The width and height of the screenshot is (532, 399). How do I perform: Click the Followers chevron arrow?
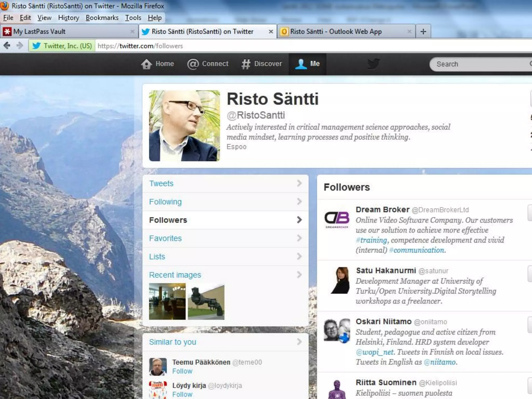(299, 220)
